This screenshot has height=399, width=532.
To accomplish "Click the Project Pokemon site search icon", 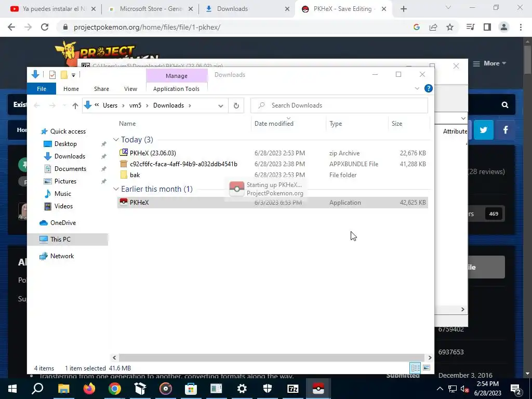I will pyautogui.click(x=505, y=105).
